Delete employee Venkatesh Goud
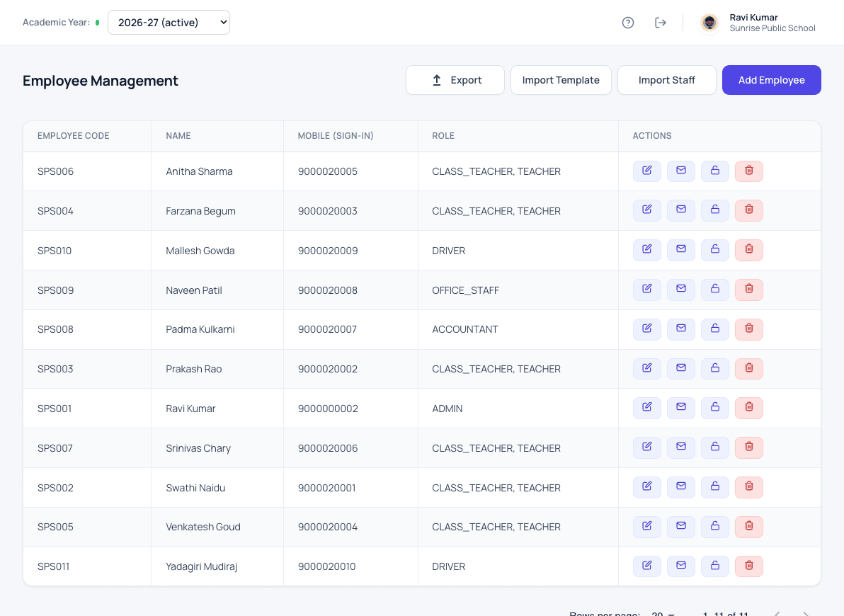 (748, 527)
